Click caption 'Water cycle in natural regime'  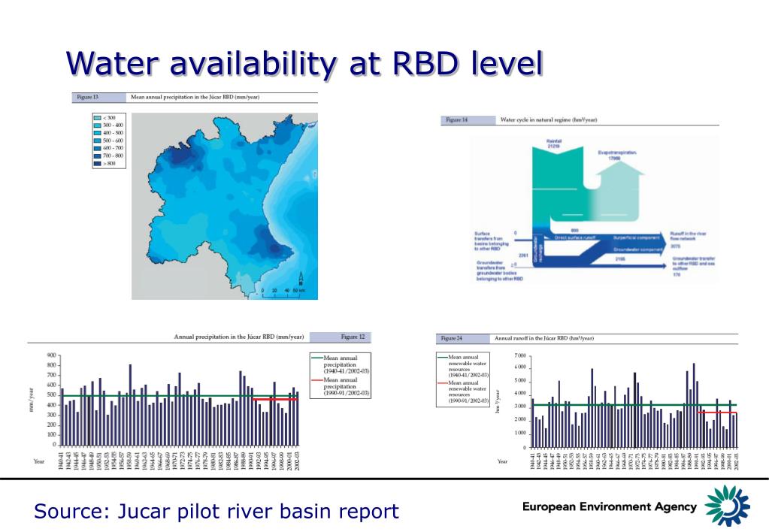[549, 119]
